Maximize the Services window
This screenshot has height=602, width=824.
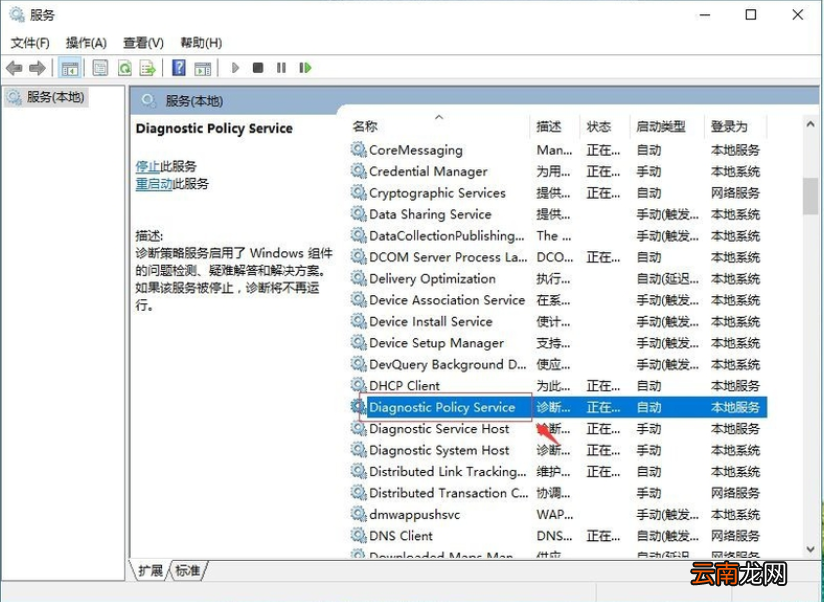point(751,15)
